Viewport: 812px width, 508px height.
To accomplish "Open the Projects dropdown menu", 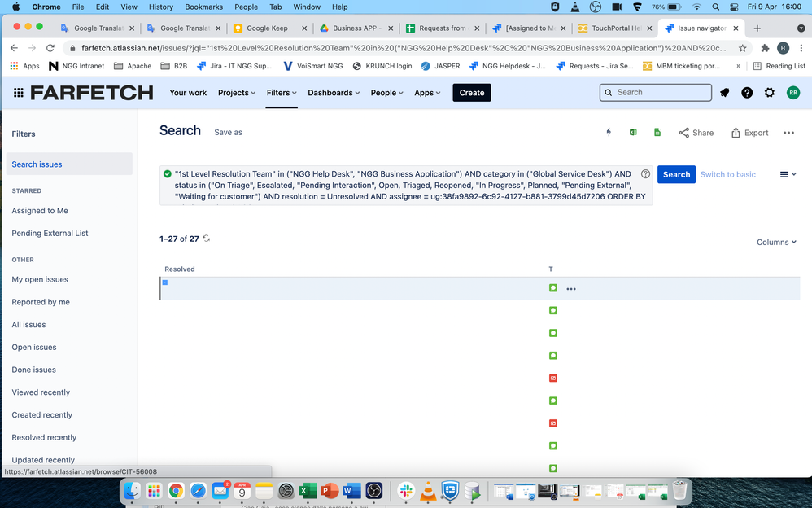I will (x=237, y=93).
